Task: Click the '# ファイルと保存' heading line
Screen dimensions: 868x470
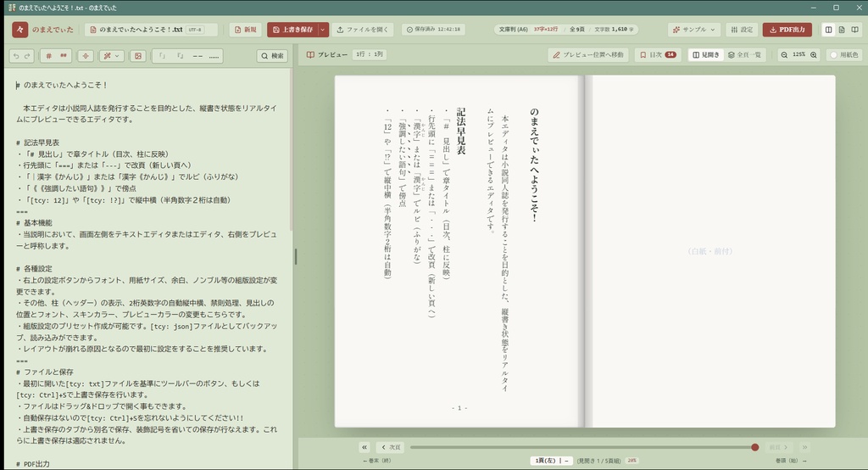Action: (45, 372)
